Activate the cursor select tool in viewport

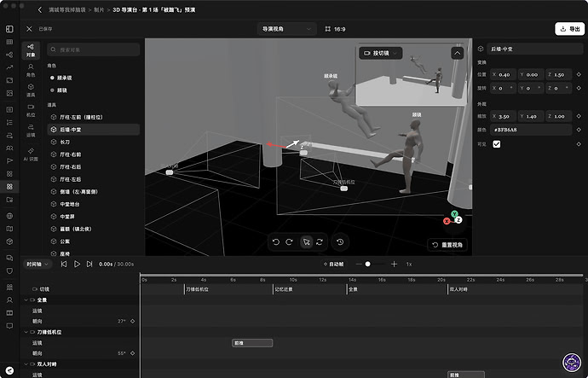pyautogui.click(x=307, y=242)
